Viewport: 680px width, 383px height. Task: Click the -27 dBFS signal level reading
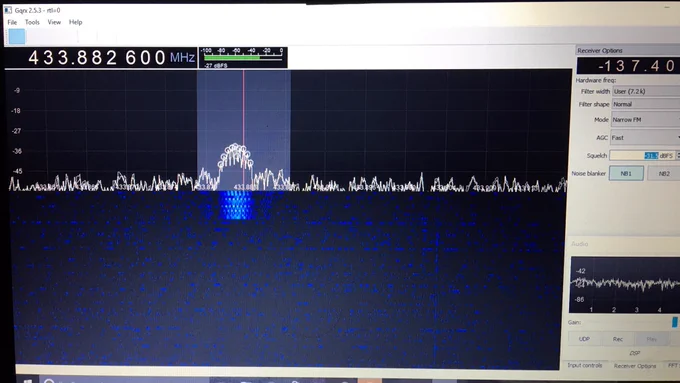[216, 65]
